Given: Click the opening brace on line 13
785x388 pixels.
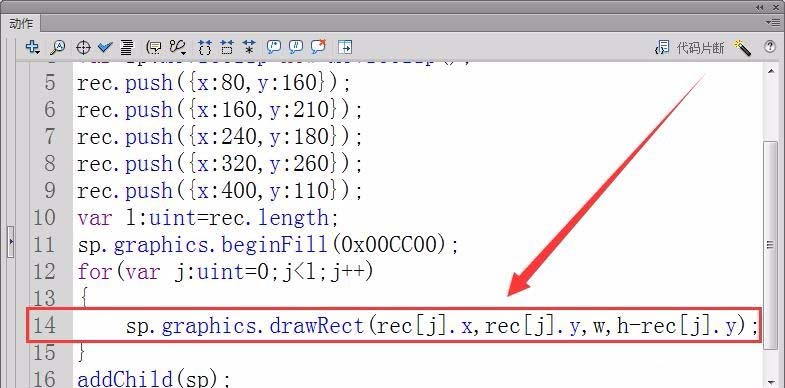Looking at the screenshot, I should pyautogui.click(x=83, y=299).
